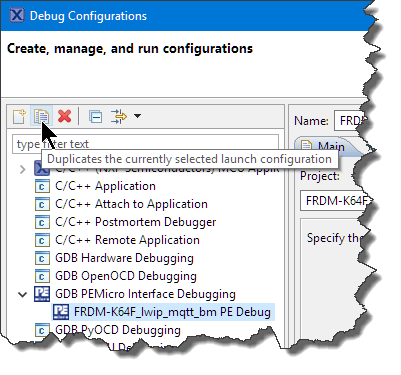401x375 pixels.
Task: Click the C/C++ Application icon
Action: tap(42, 186)
